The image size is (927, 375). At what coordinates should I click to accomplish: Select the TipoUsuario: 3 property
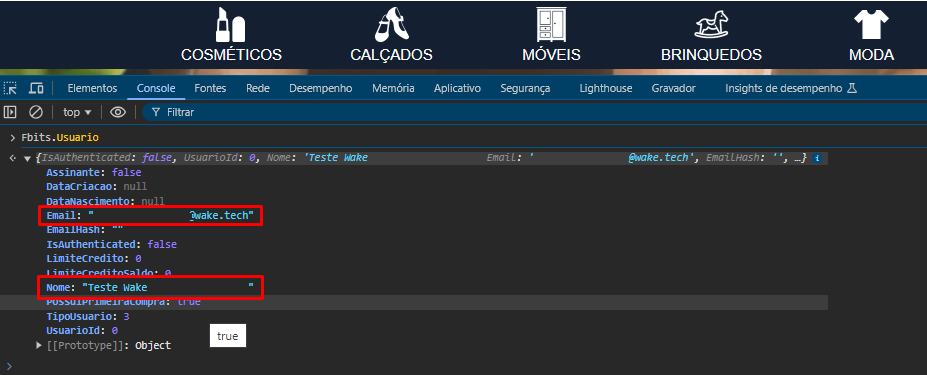pyautogui.click(x=87, y=316)
